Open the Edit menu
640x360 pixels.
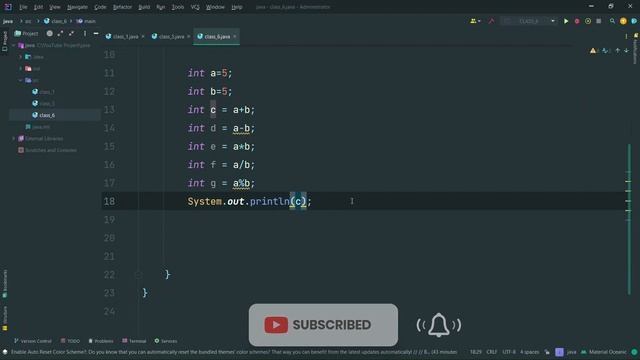(x=38, y=7)
